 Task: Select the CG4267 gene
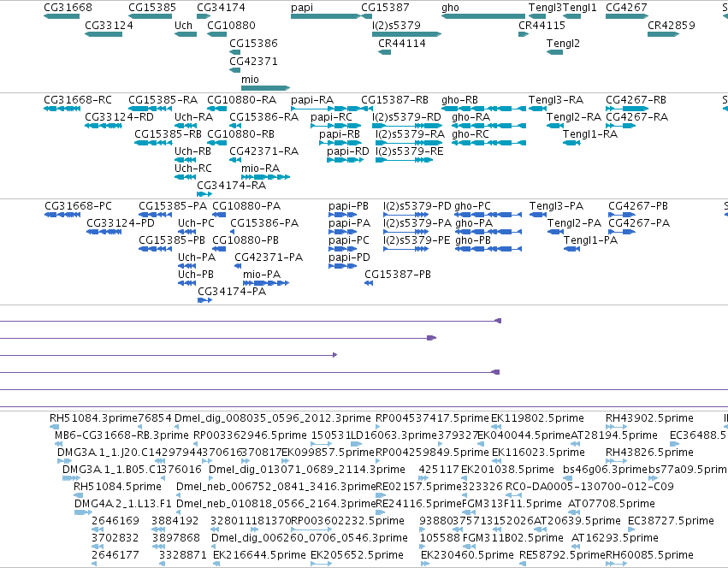pyautogui.click(x=627, y=16)
